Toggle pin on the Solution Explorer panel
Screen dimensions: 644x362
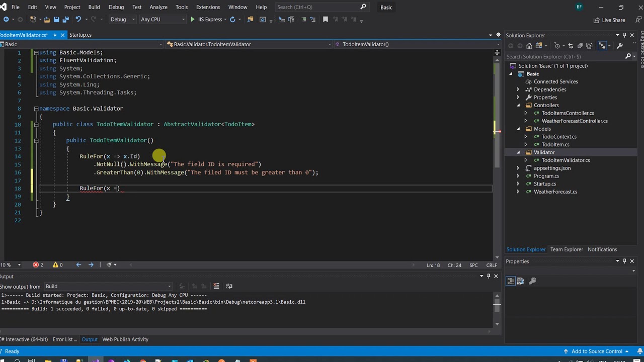(625, 35)
